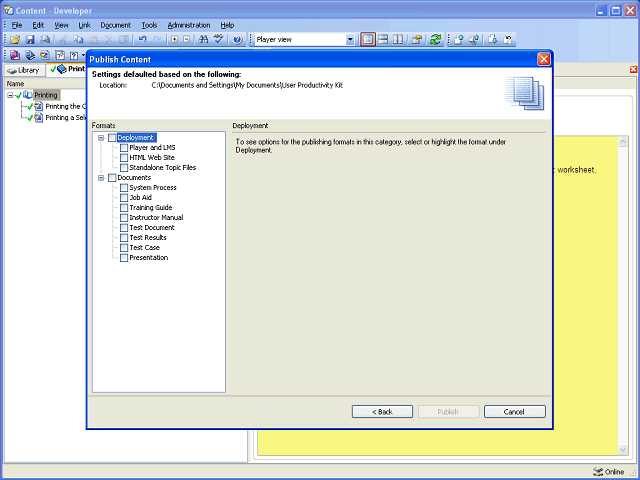Click the Save disk toolbar icon
The height and width of the screenshot is (480, 640).
point(30,40)
